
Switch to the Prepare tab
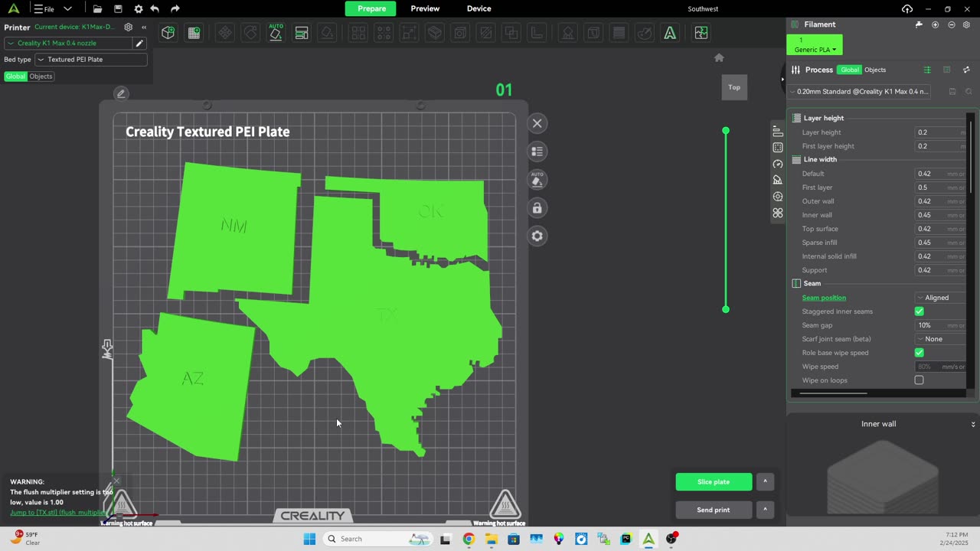tap(371, 8)
